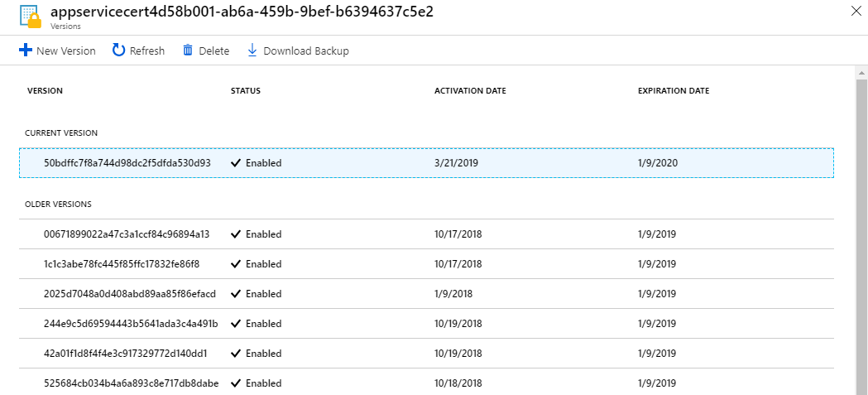
Task: Open older version 2025d7048a0d408abd89aa85f86efacd
Action: tap(129, 294)
